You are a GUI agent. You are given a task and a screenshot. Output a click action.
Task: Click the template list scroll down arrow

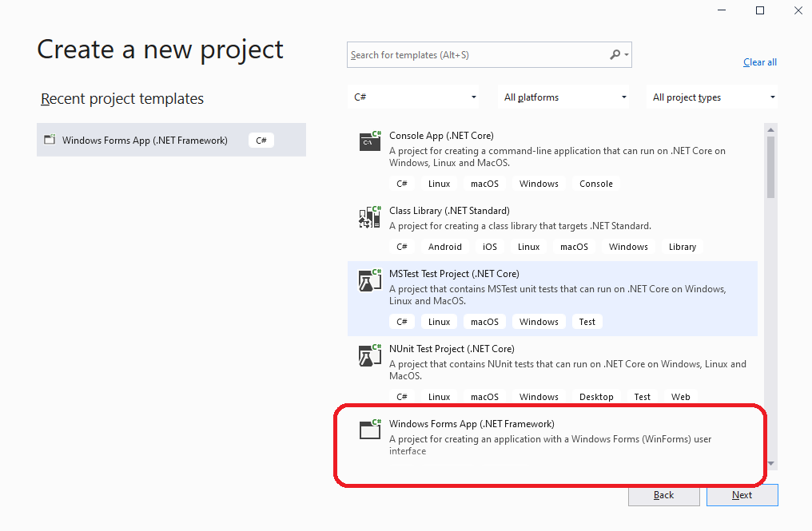tap(770, 464)
